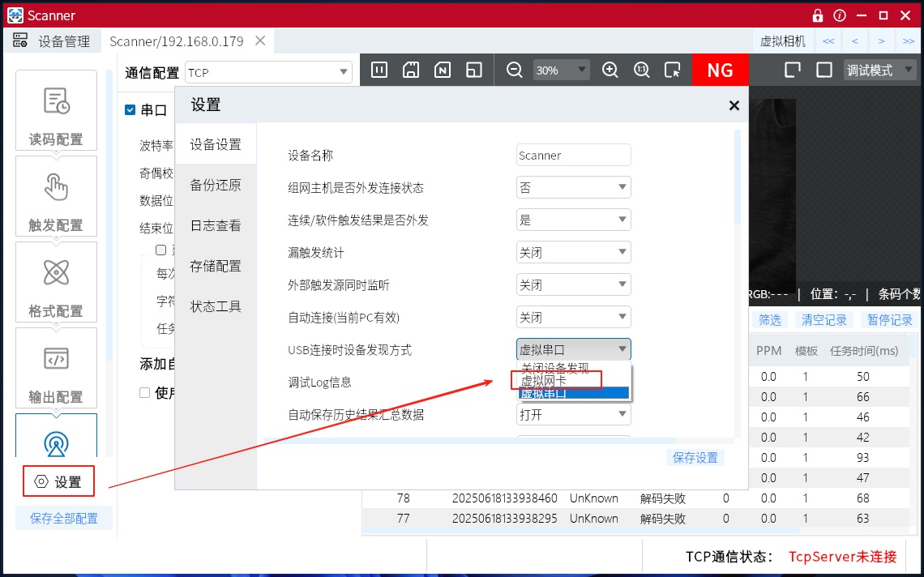Go to previous image with < button

pyautogui.click(x=854, y=41)
